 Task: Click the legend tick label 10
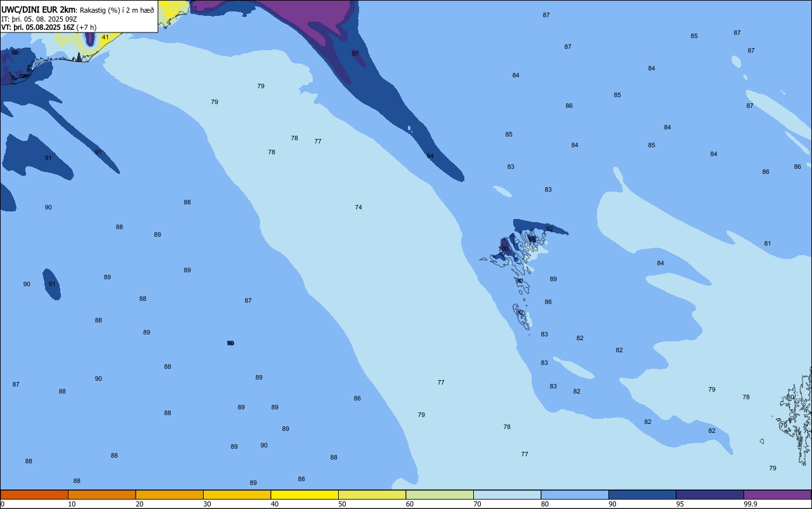(x=72, y=504)
